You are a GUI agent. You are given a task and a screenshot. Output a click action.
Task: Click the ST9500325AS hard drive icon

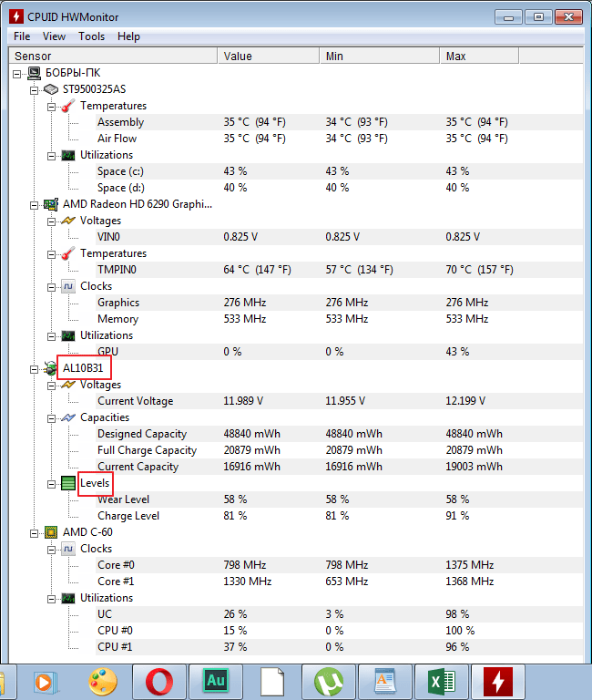coord(51,89)
